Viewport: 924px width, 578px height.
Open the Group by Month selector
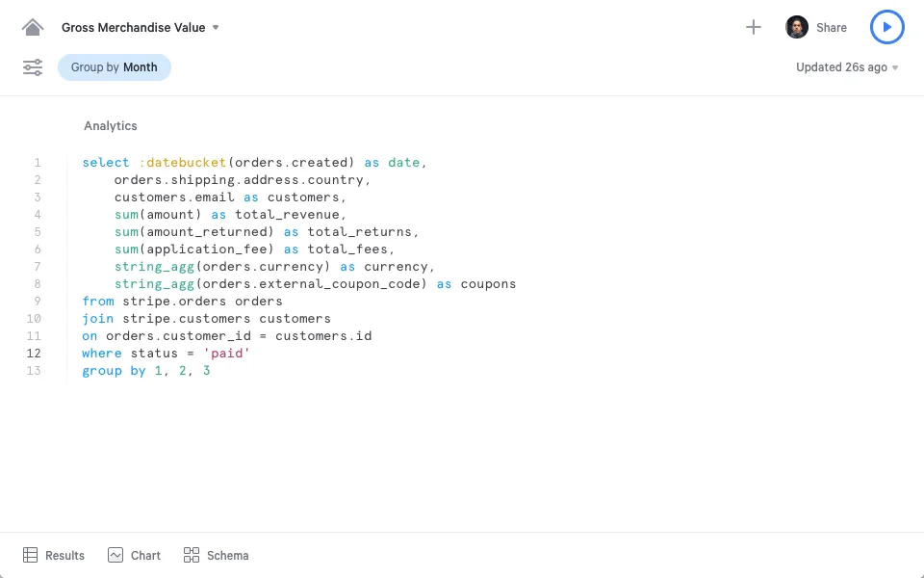point(114,67)
